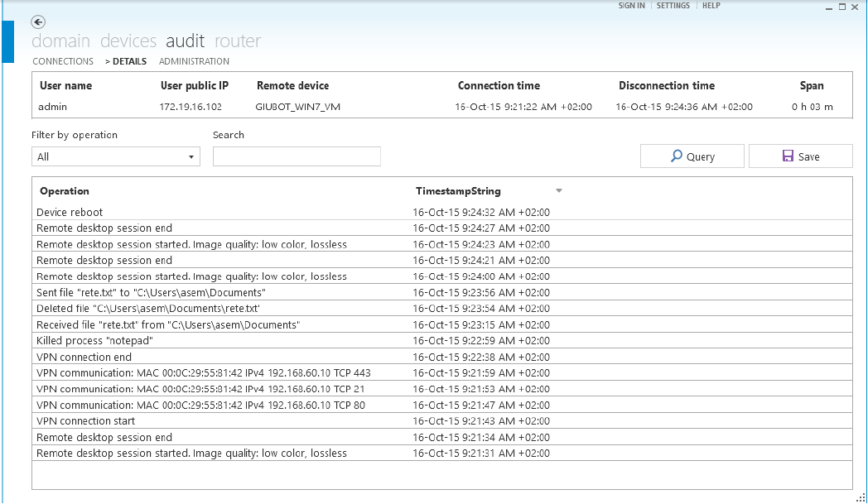Click the magnifier icon in Query button
The height and width of the screenshot is (504, 868).
pyautogui.click(x=676, y=156)
